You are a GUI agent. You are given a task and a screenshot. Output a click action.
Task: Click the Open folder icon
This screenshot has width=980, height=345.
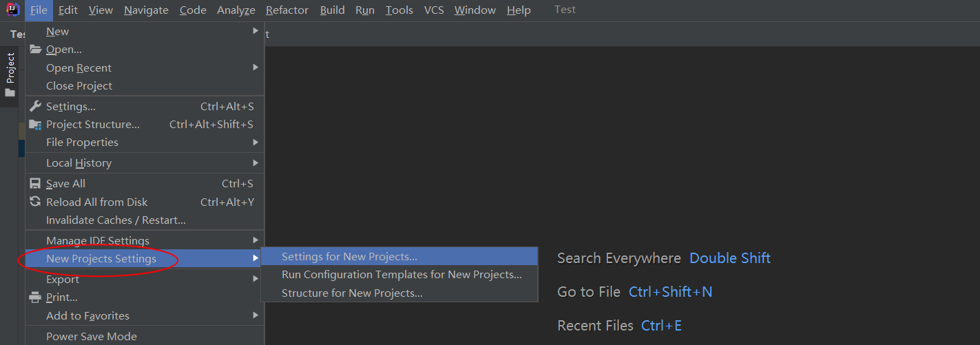[x=35, y=50]
